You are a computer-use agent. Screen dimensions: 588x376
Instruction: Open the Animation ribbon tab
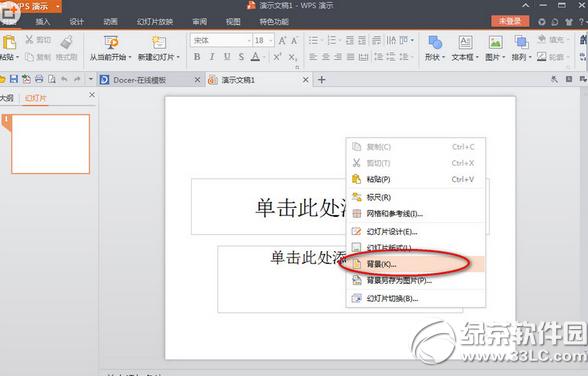click(x=111, y=22)
